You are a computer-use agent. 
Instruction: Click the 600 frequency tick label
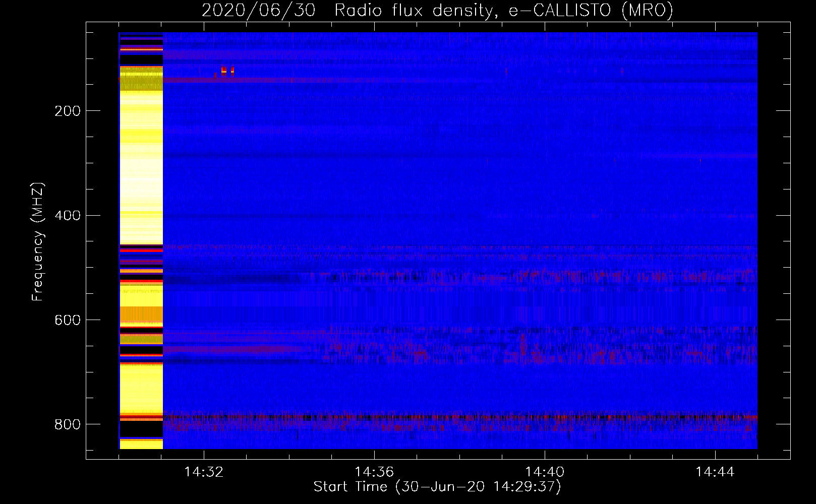(x=68, y=321)
